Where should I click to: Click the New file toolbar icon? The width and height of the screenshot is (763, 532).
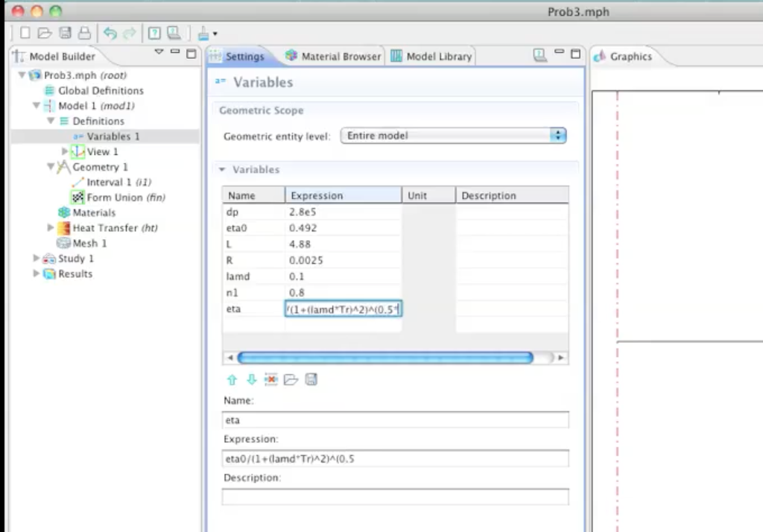25,33
